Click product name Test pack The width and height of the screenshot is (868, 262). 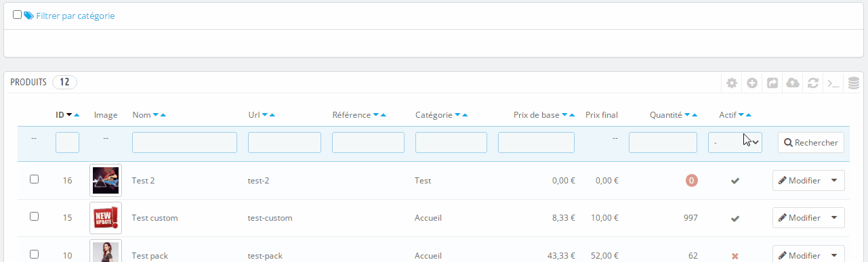(x=150, y=256)
